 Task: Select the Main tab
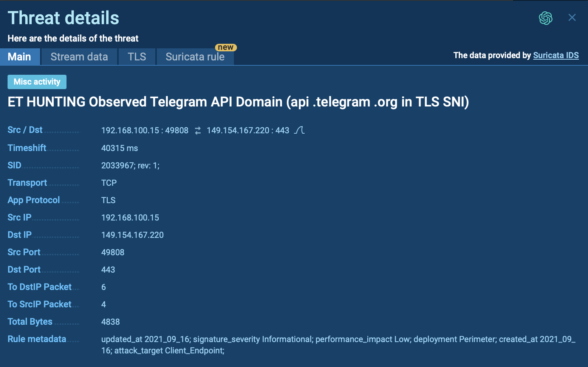(x=20, y=57)
